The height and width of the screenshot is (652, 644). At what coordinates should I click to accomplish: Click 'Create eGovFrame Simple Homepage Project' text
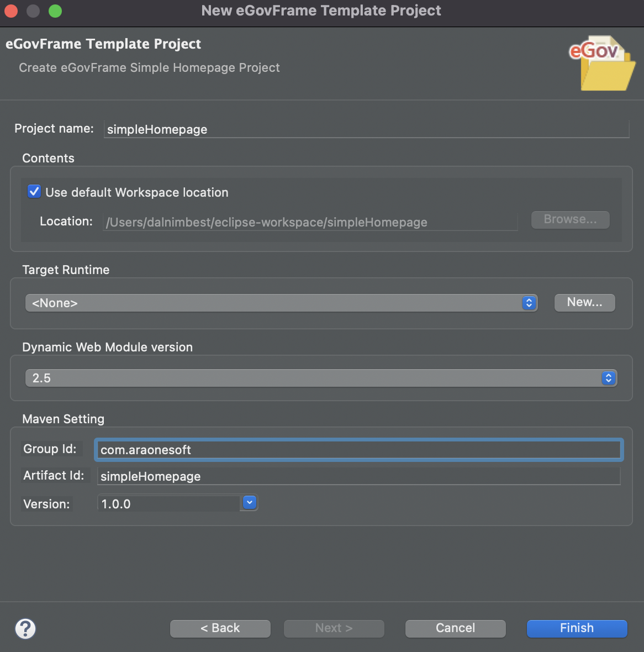pyautogui.click(x=149, y=67)
